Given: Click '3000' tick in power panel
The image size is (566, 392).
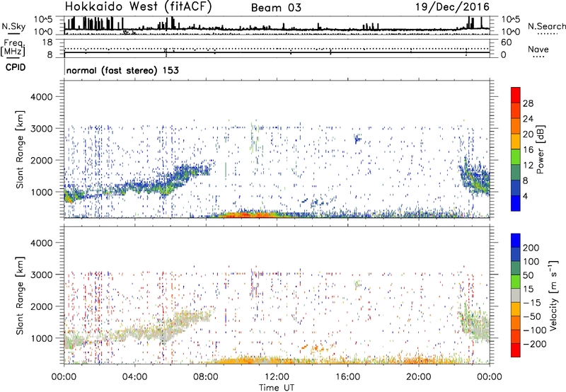Looking at the screenshot, I should coord(42,129).
